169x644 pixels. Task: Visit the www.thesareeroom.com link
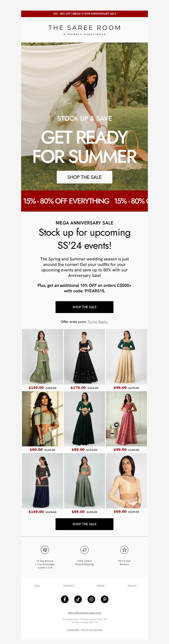(84, 613)
